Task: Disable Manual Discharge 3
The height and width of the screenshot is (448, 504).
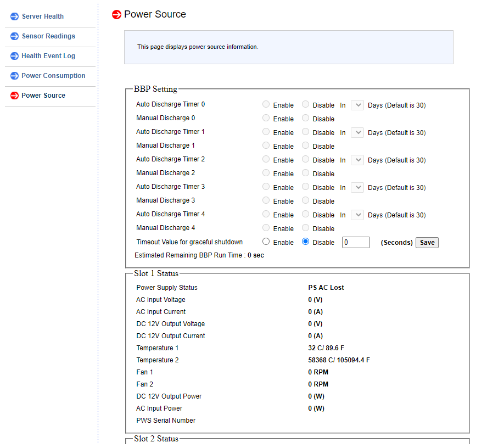Action: [305, 200]
